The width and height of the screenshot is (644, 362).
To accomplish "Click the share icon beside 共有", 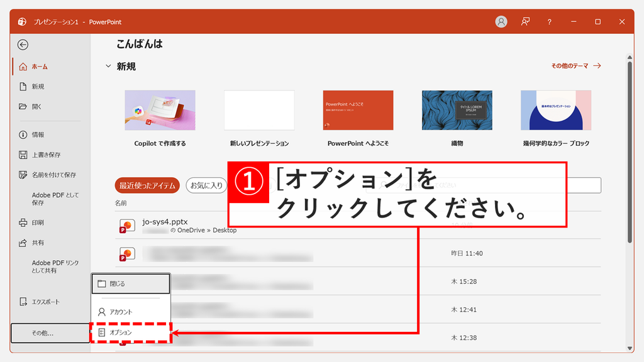I will pyautogui.click(x=23, y=243).
